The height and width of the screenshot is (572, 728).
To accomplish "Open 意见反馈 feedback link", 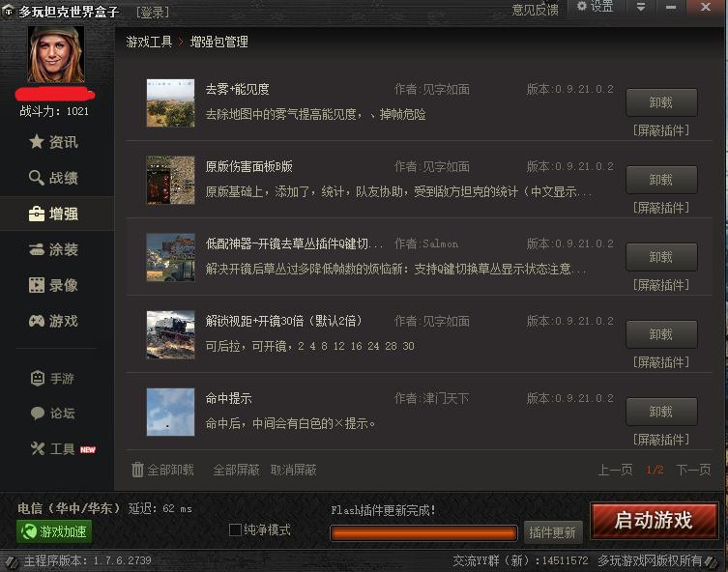I will pyautogui.click(x=536, y=10).
